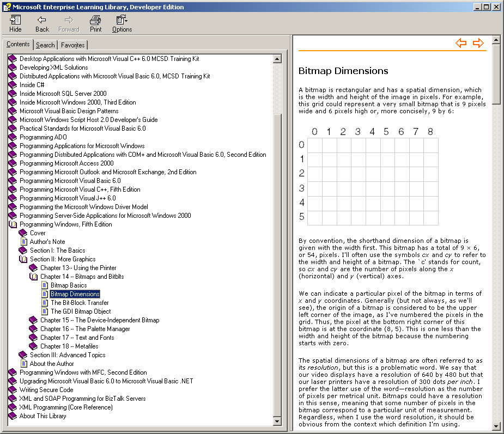Go to previous topic with orange left arrow
The height and width of the screenshot is (434, 504).
point(461,42)
